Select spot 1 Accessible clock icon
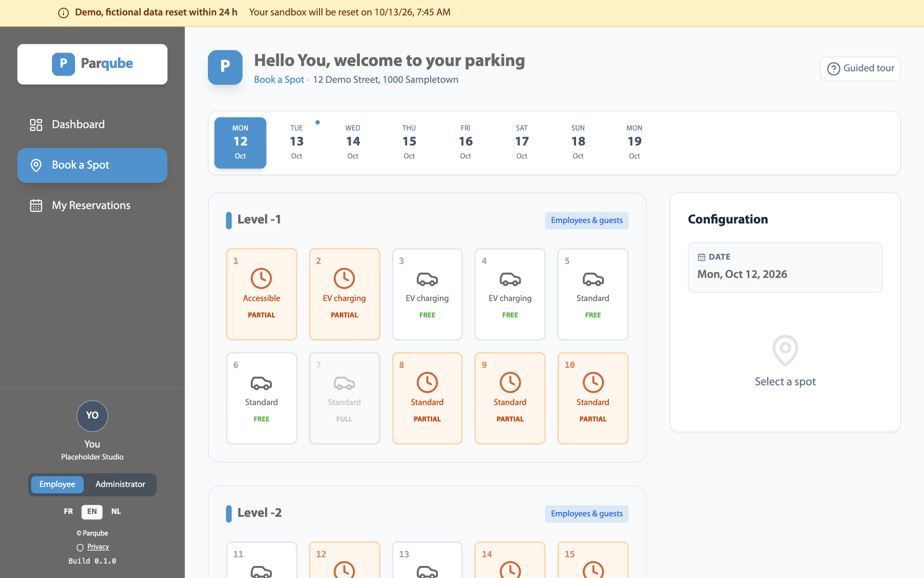This screenshot has height=578, width=924. point(261,278)
